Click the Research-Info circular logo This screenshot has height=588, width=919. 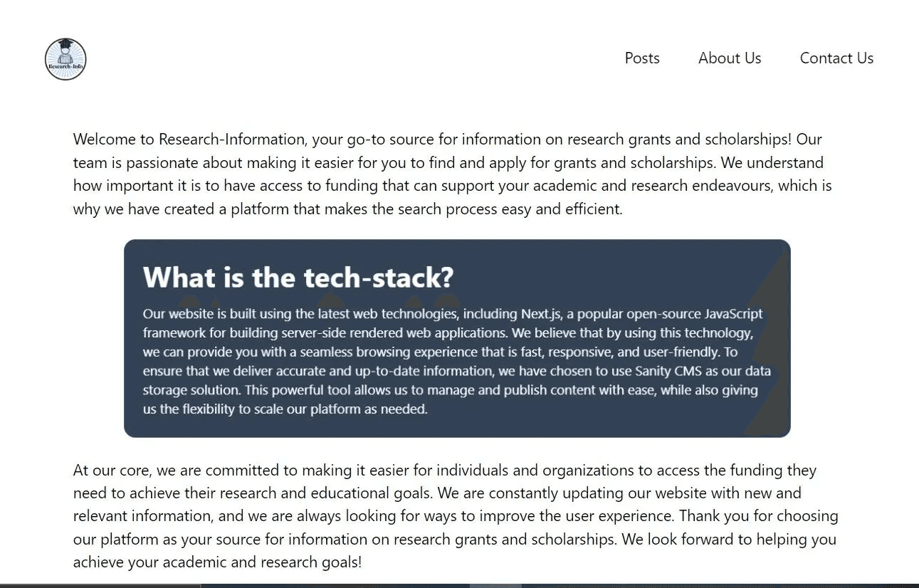point(65,59)
